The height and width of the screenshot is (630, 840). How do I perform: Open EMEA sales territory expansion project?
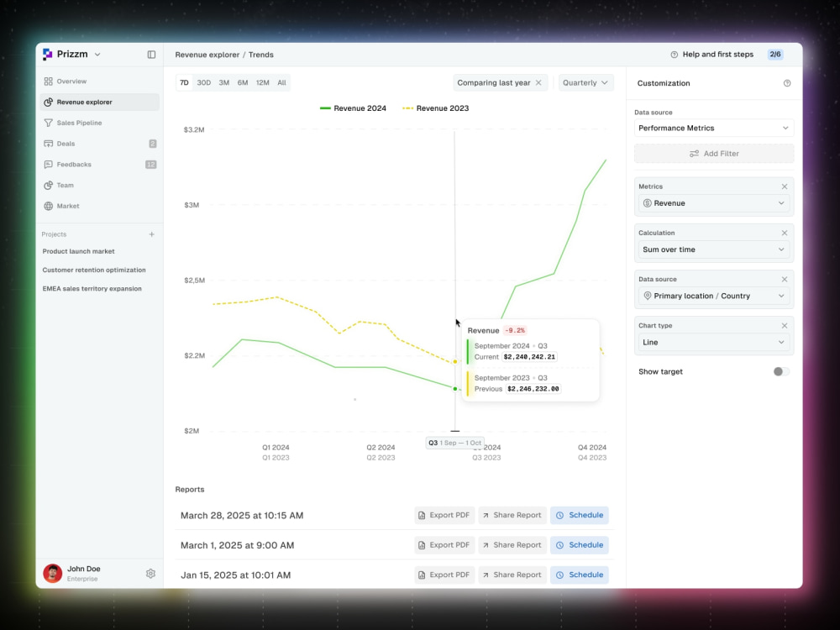click(92, 289)
